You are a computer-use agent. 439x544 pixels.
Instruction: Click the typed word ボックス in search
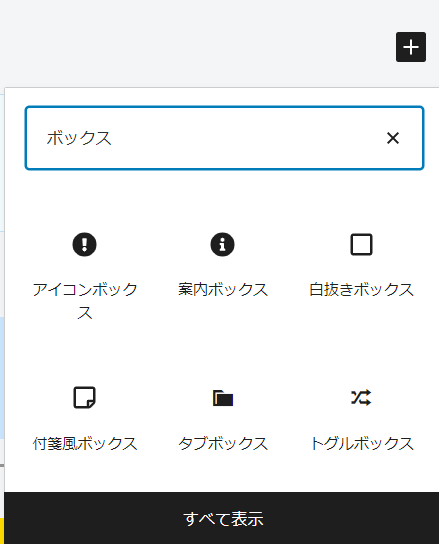(x=79, y=138)
